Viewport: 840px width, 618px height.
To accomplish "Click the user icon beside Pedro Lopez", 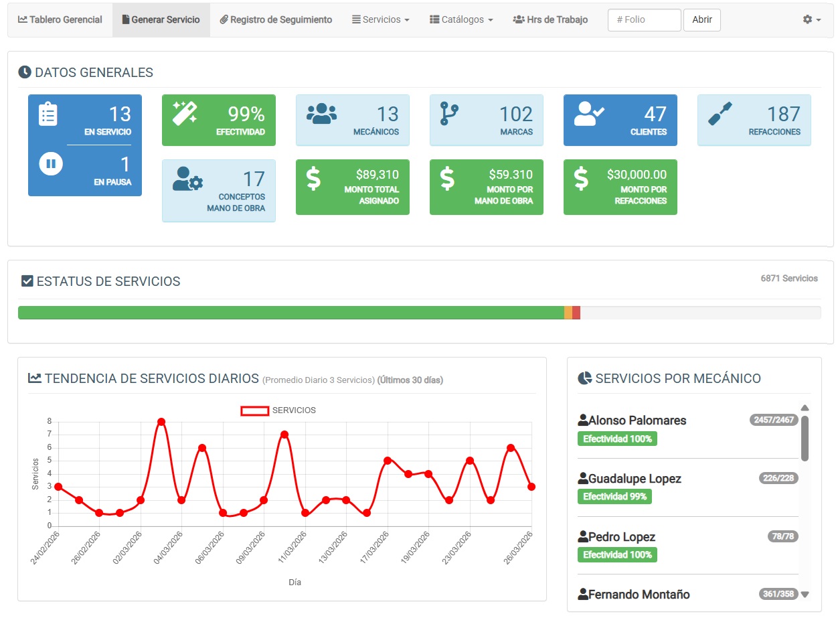I will coord(583,537).
